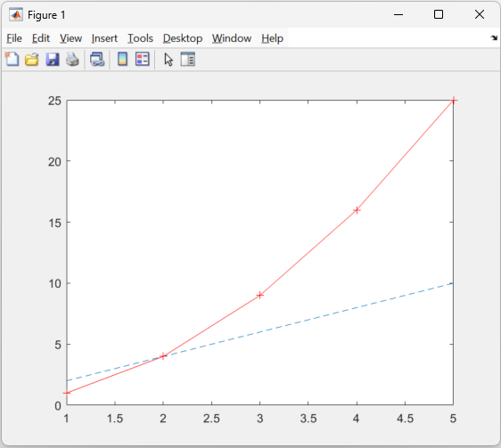The image size is (501, 448).
Task: Click the y-axis tick label 10
Action: click(x=54, y=283)
